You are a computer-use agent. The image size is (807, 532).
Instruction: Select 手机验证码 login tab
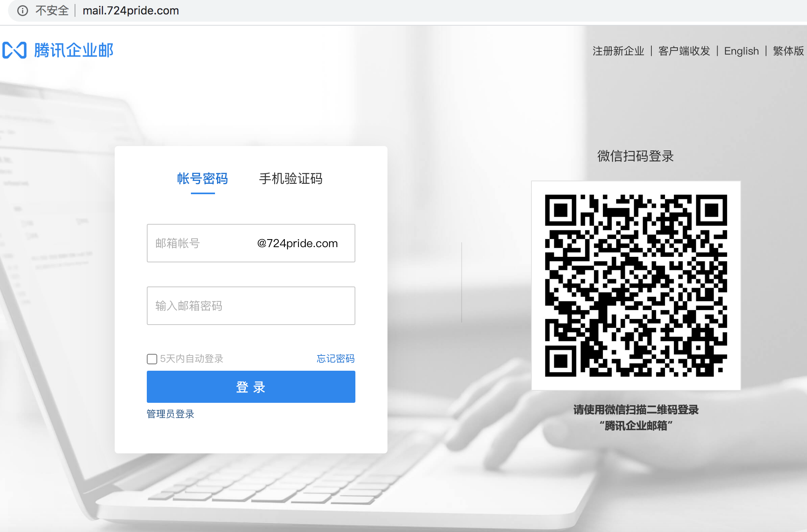click(292, 177)
